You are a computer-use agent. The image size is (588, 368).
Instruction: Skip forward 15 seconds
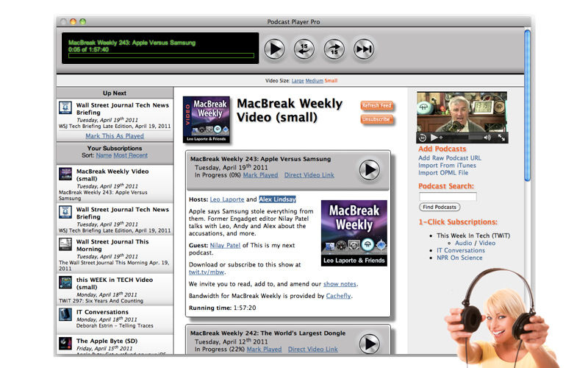pyautogui.click(x=334, y=49)
